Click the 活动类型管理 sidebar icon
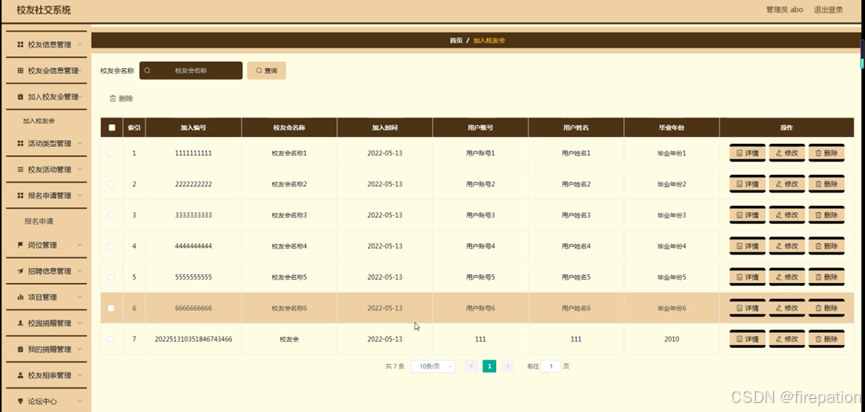Viewport: 865px width, 412px height. click(x=20, y=143)
